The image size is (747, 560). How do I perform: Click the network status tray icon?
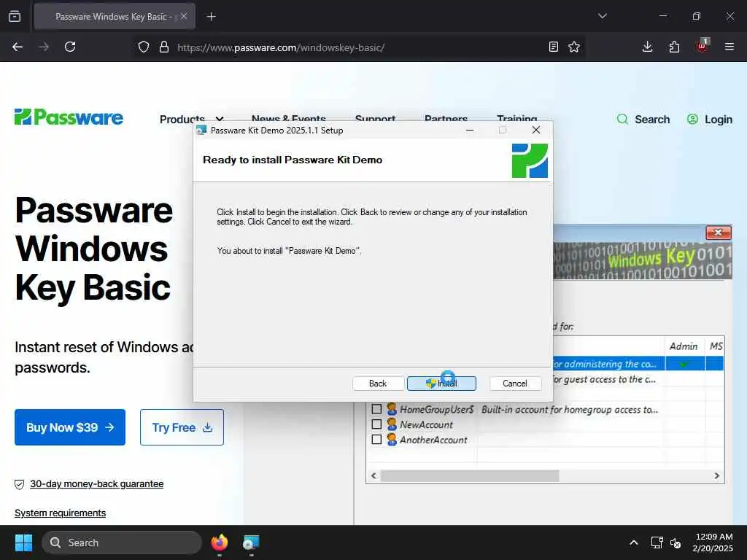click(x=657, y=542)
